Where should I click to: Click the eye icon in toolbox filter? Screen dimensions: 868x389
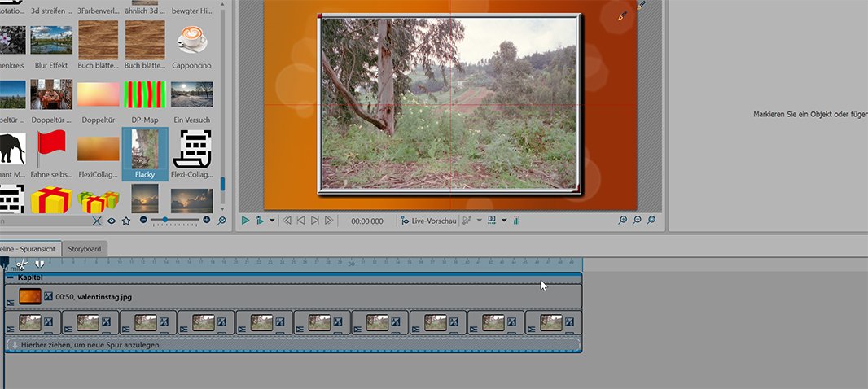(112, 221)
